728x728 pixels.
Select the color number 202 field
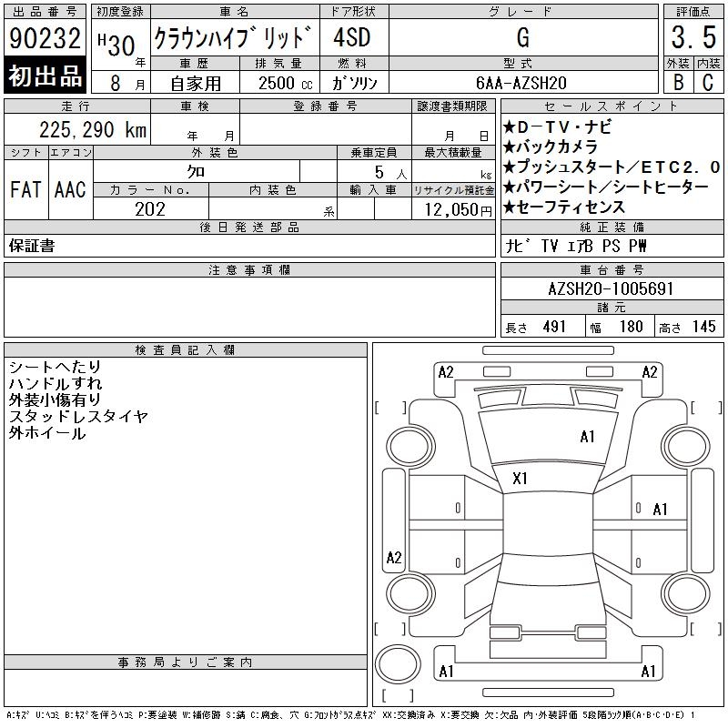[x=150, y=209]
